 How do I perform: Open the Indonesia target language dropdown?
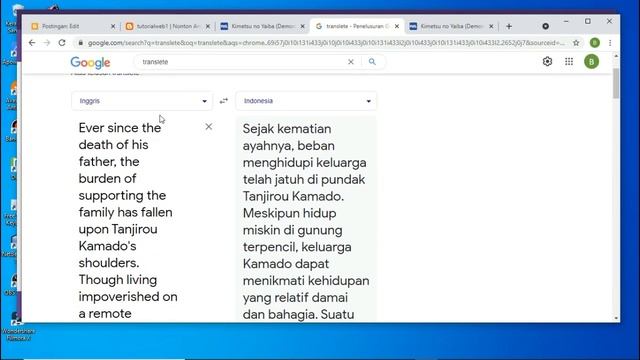(306, 101)
